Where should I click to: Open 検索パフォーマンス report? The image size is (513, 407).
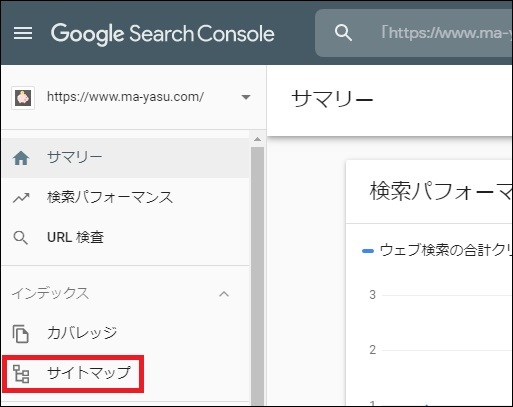pyautogui.click(x=126, y=197)
